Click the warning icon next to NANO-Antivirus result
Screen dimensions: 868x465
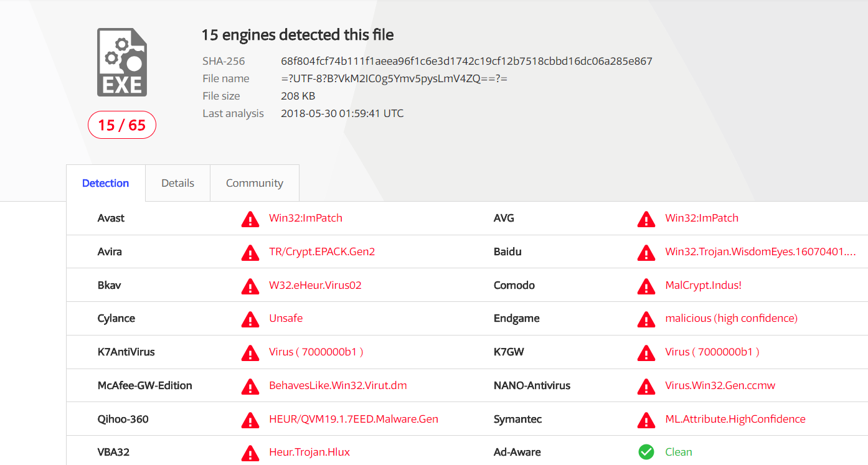coord(646,387)
